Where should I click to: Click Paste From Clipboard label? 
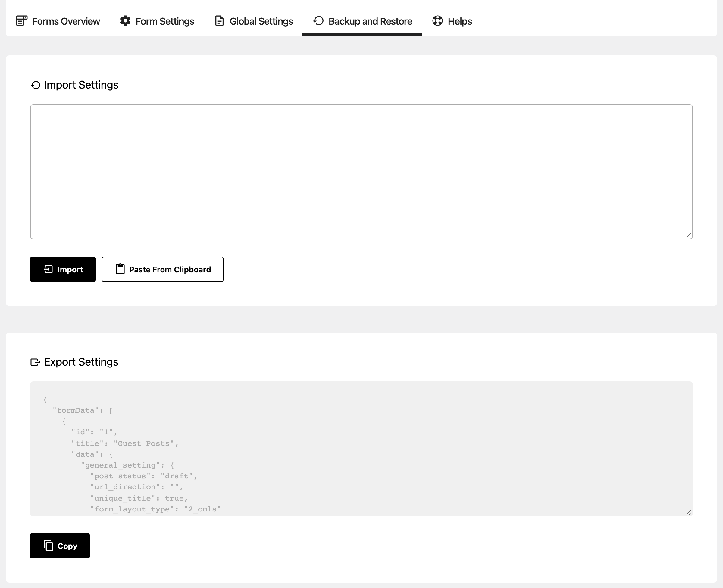(170, 270)
